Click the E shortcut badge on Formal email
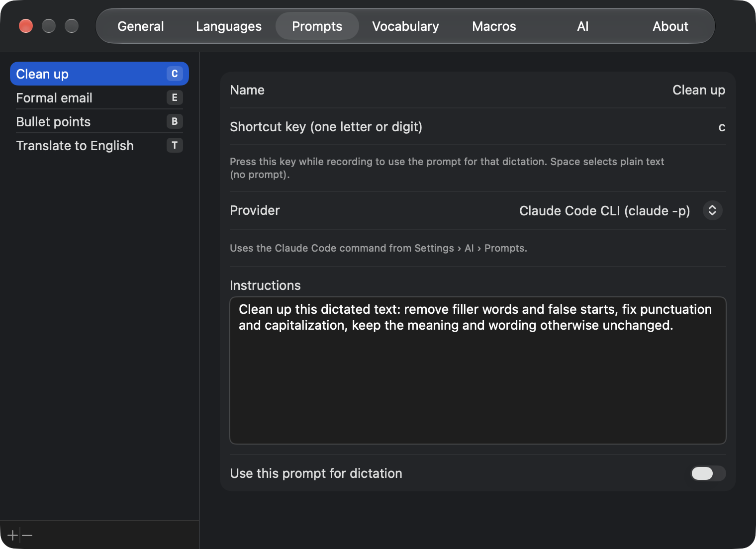Image resolution: width=756 pixels, height=549 pixels. click(x=175, y=97)
